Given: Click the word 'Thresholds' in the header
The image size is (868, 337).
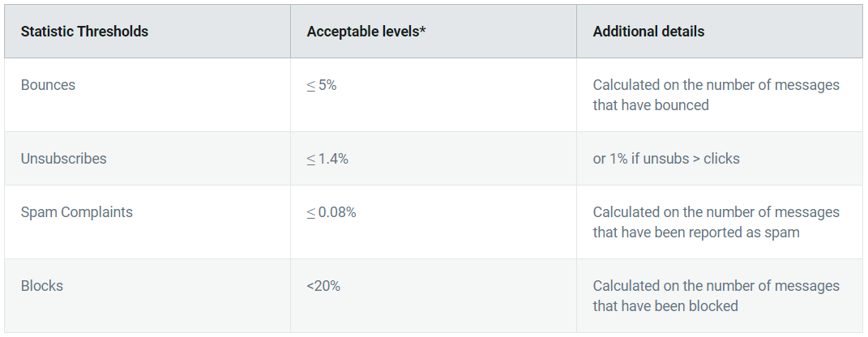Looking at the screenshot, I should (113, 32).
